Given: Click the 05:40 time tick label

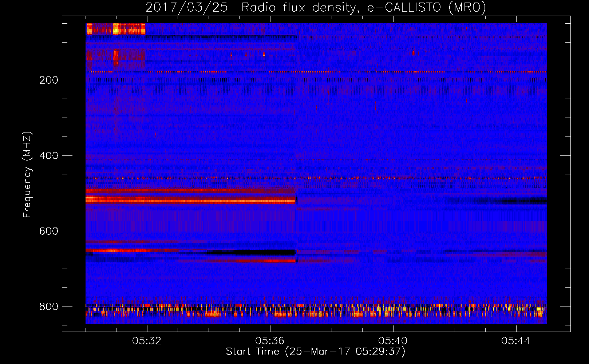Looking at the screenshot, I should pyautogui.click(x=393, y=341).
